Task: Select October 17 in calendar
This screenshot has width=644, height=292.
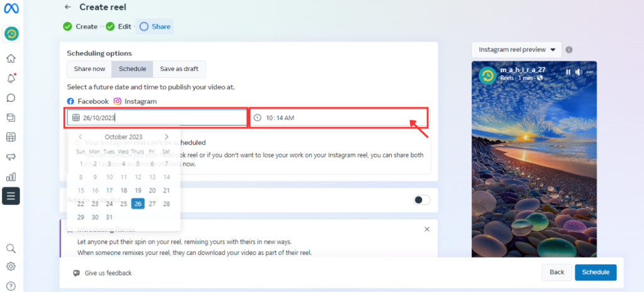Action: 109,190
